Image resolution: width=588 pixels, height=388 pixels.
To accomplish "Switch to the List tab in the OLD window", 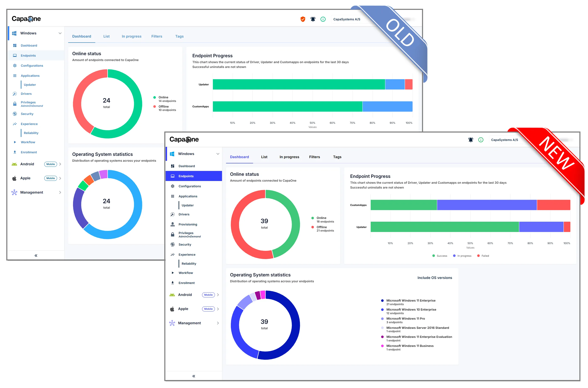I will point(106,36).
